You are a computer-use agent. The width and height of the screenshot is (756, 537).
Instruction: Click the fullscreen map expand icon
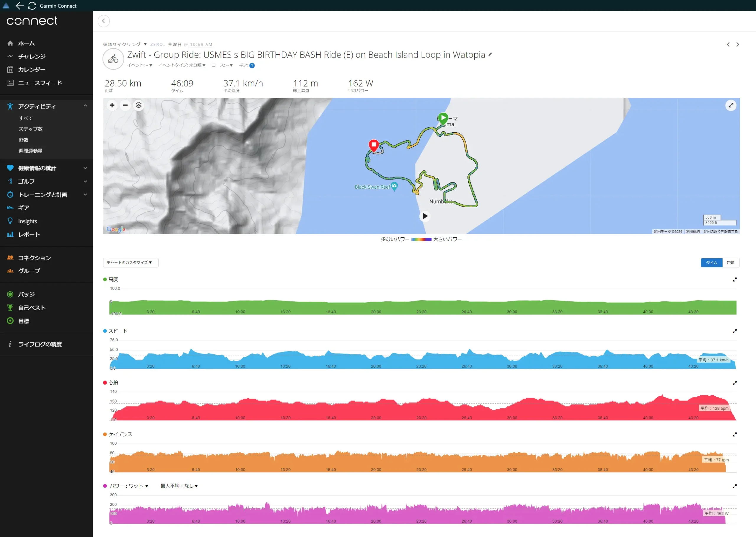[x=731, y=105]
